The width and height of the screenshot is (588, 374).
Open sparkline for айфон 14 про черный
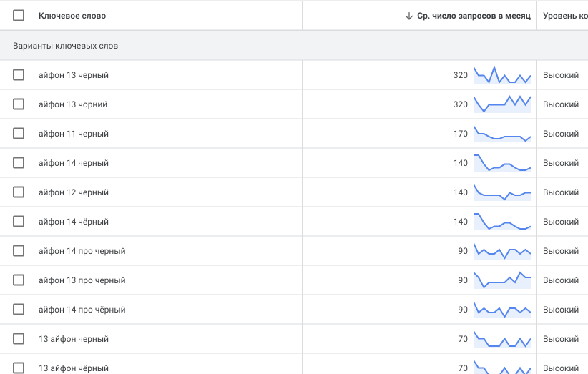point(502,251)
